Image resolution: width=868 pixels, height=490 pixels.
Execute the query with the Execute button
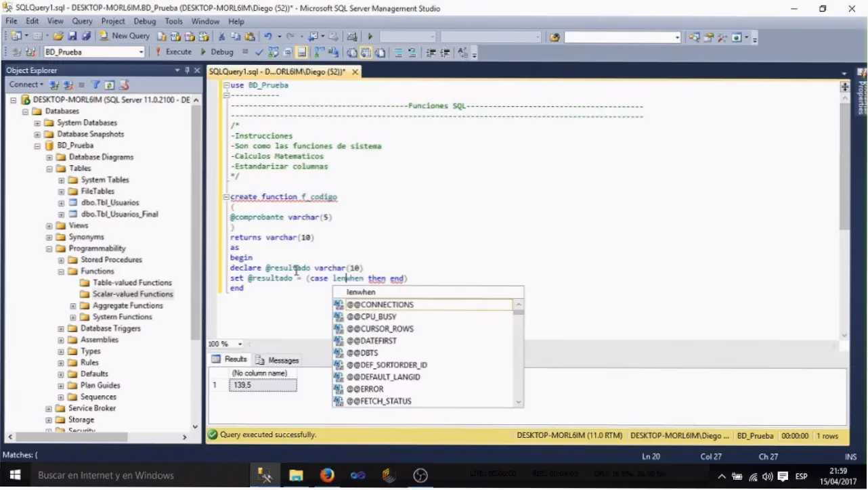[173, 52]
